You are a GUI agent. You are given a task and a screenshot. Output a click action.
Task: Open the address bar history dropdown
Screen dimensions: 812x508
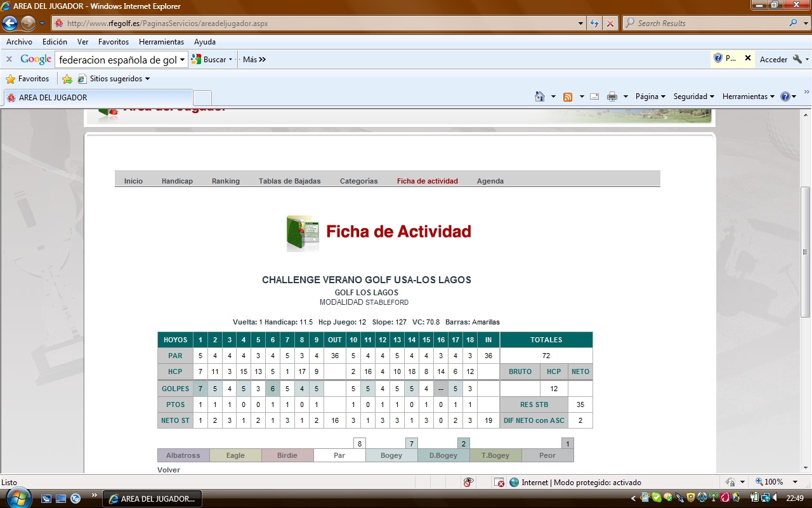(x=581, y=23)
